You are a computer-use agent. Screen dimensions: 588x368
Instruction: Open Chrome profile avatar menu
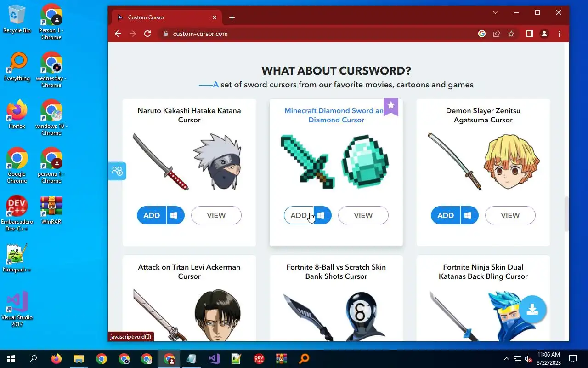click(544, 34)
